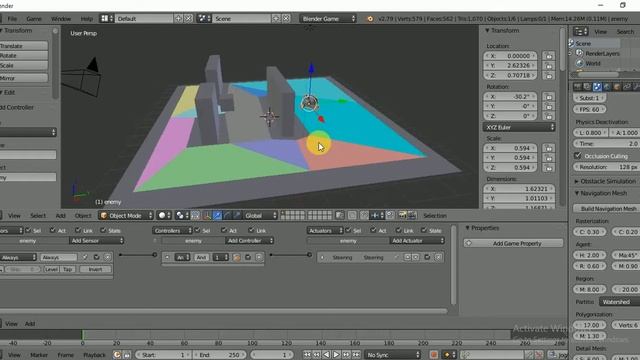Click the Translate tool button

24,46
